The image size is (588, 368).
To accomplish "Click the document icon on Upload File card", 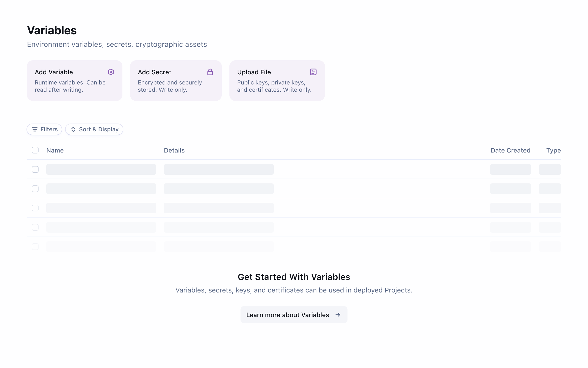I will click(313, 72).
